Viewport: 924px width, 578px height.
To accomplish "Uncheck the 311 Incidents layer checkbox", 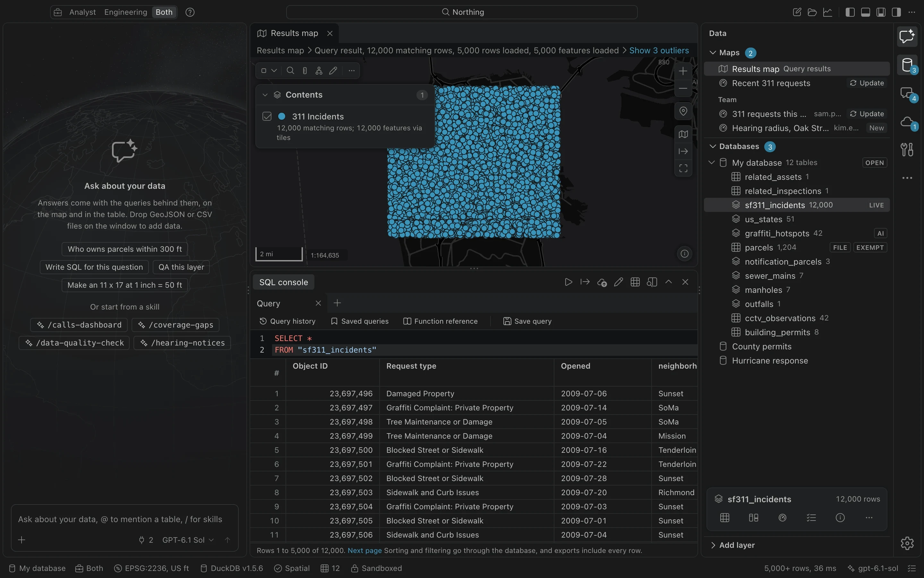I will pyautogui.click(x=267, y=116).
